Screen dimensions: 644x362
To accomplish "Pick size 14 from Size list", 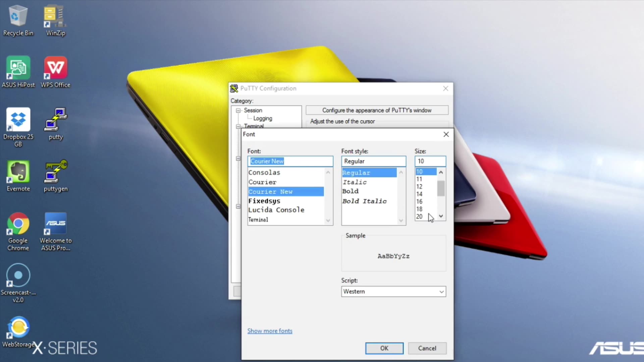I will [419, 194].
